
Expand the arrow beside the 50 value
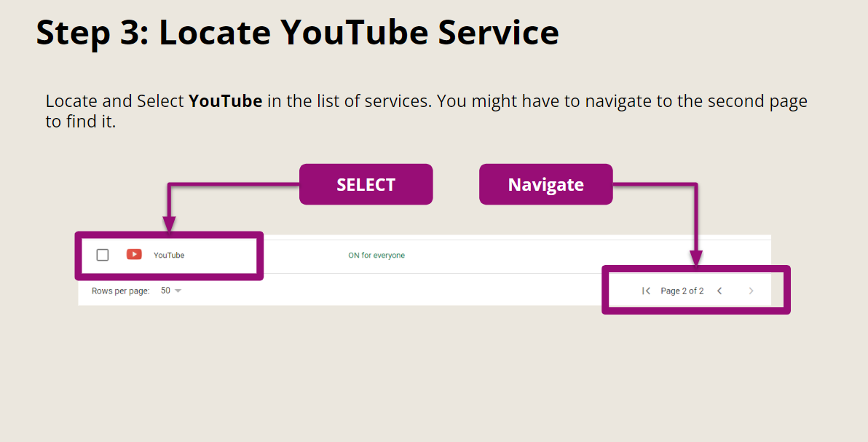coord(178,290)
